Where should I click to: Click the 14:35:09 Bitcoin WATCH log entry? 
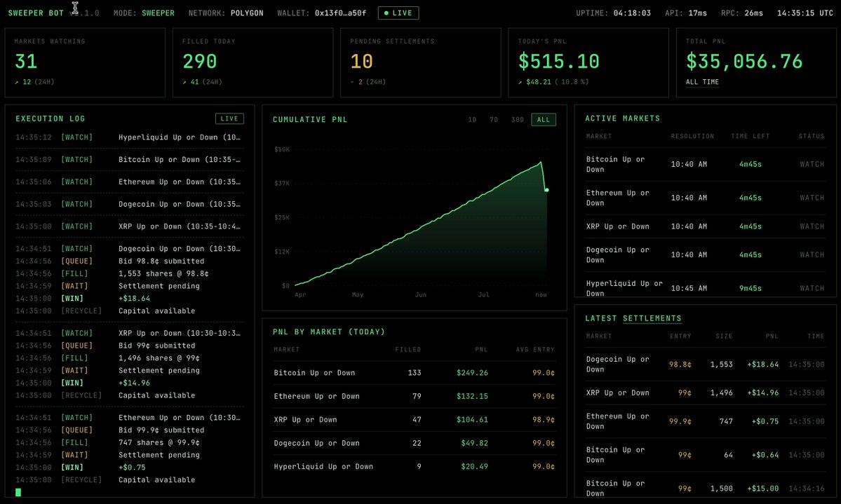(129, 159)
